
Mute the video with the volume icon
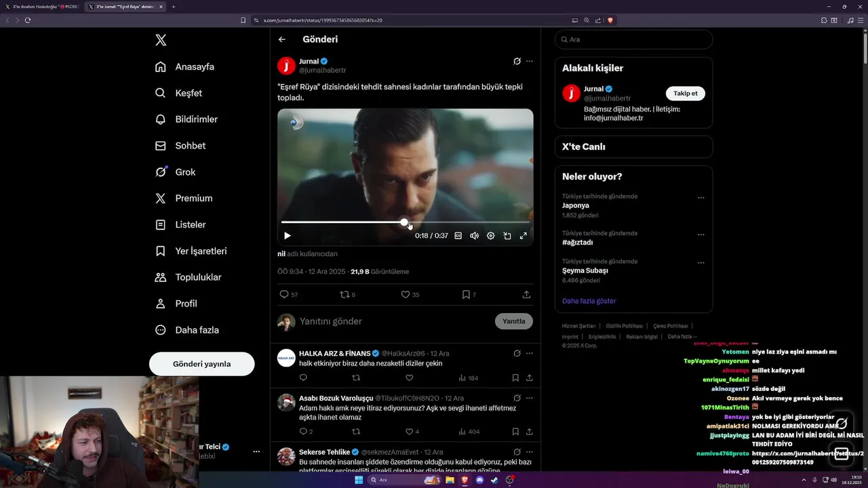(474, 236)
